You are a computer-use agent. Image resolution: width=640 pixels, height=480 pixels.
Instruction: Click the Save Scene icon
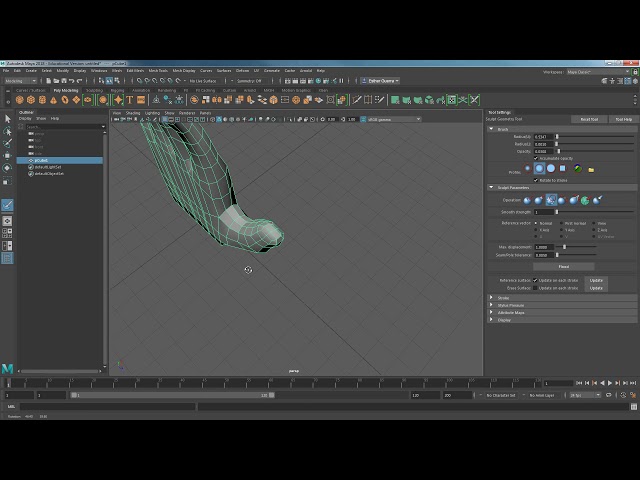(64, 81)
